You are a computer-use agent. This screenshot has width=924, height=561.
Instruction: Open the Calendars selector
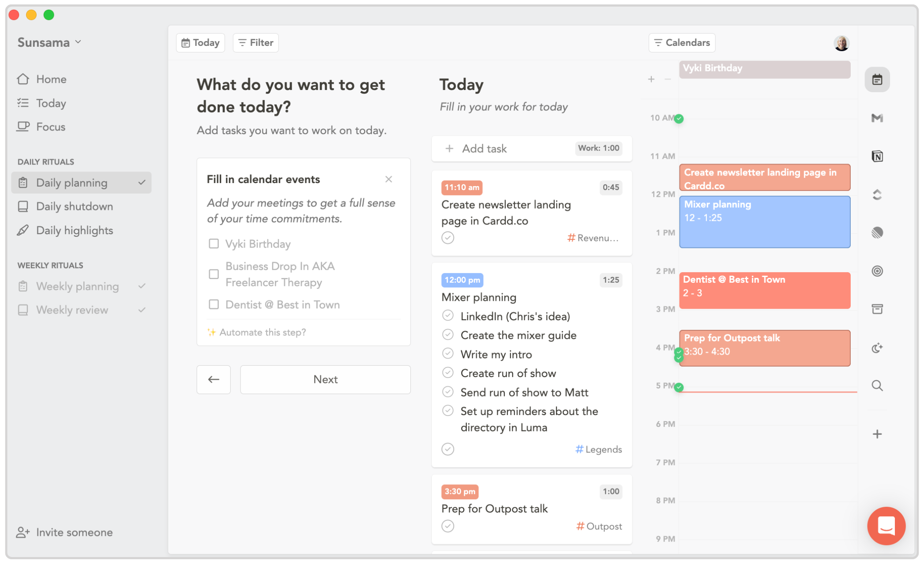click(x=682, y=42)
